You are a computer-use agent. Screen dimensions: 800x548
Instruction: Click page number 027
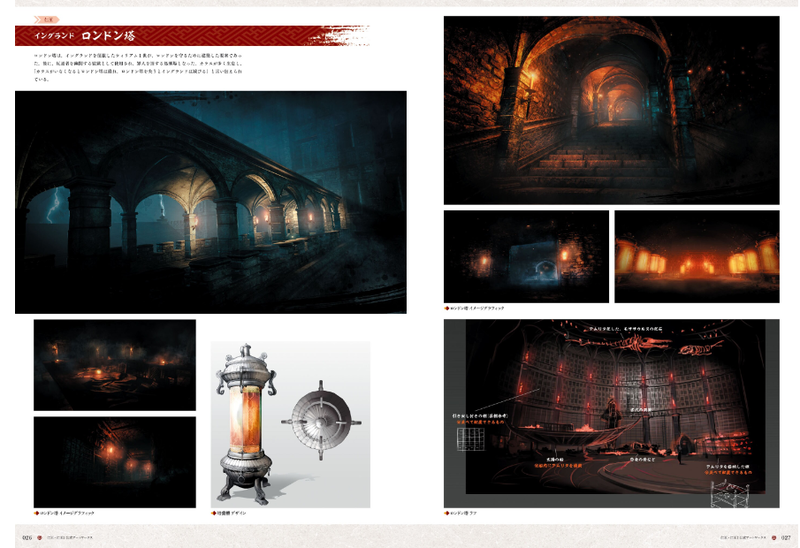[787, 538]
